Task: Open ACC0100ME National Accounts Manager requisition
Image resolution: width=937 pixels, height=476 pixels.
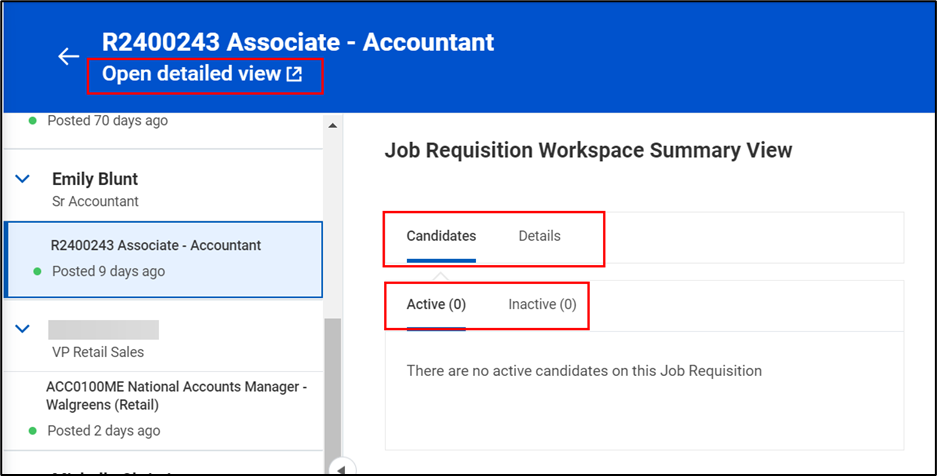Action: tap(176, 396)
